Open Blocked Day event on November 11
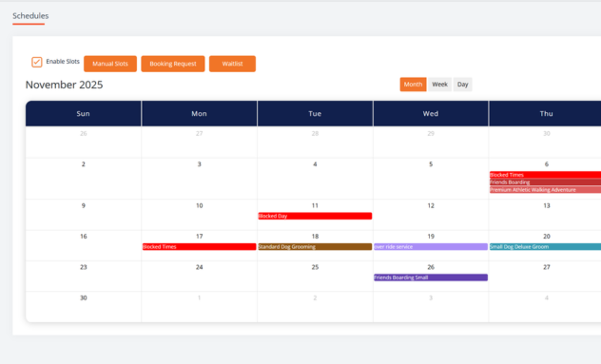This screenshot has height=364, width=601. click(315, 216)
